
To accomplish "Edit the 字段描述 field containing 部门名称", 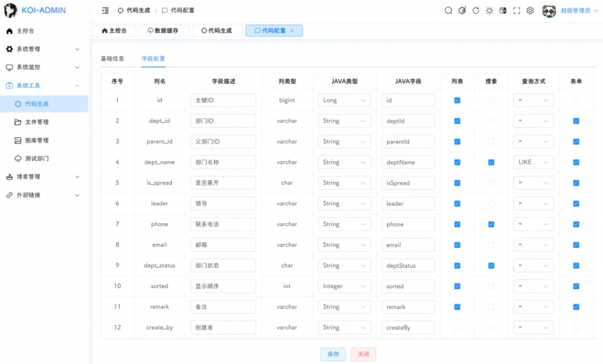I will pos(223,163).
